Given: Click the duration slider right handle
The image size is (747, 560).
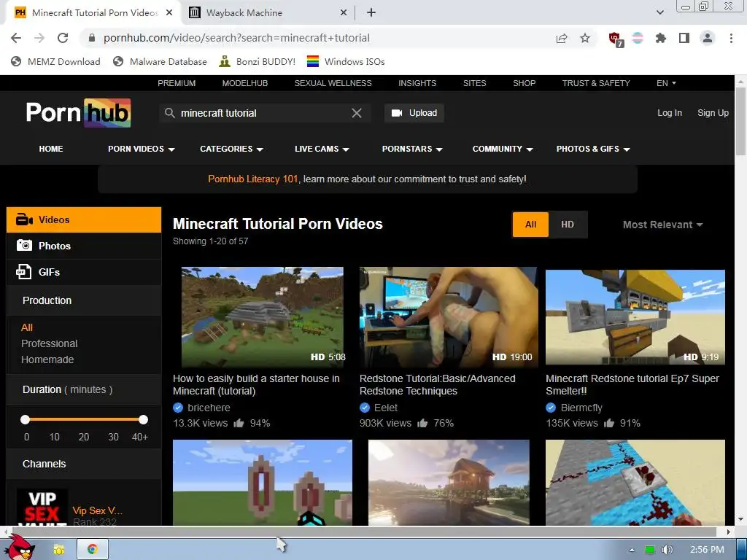Looking at the screenshot, I should [143, 419].
